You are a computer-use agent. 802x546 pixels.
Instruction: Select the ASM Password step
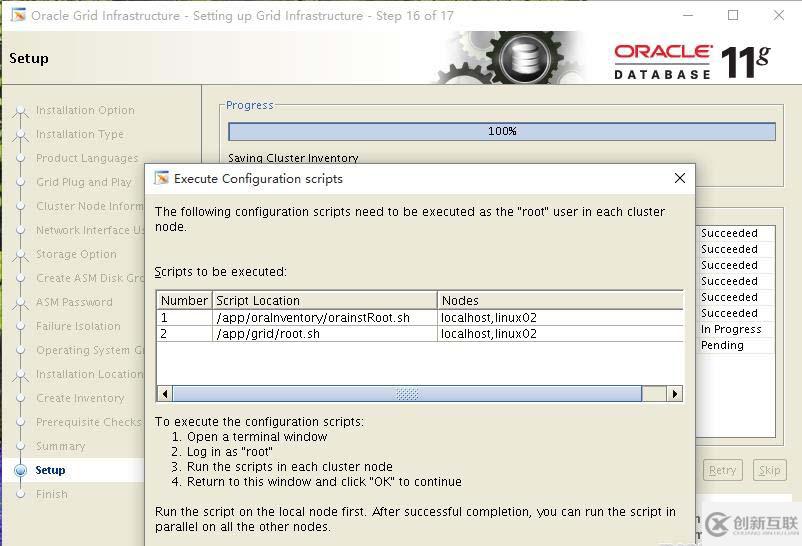(x=74, y=302)
